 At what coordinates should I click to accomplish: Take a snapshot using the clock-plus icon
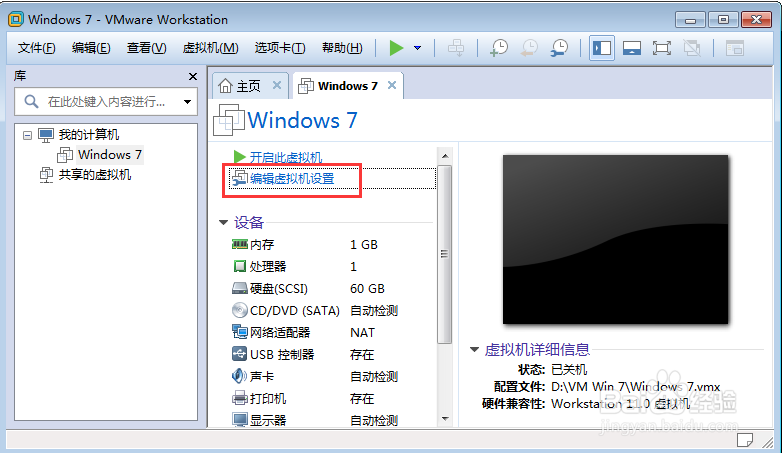click(x=499, y=48)
